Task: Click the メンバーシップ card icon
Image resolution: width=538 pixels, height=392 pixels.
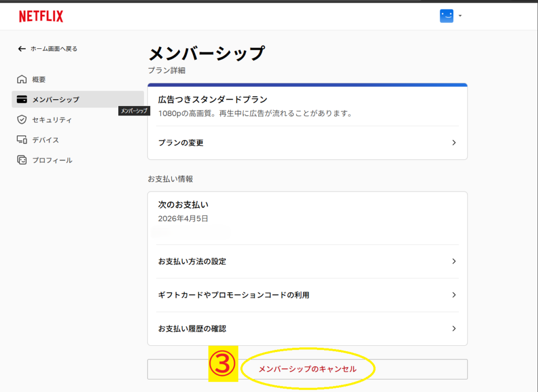Action: [22, 100]
